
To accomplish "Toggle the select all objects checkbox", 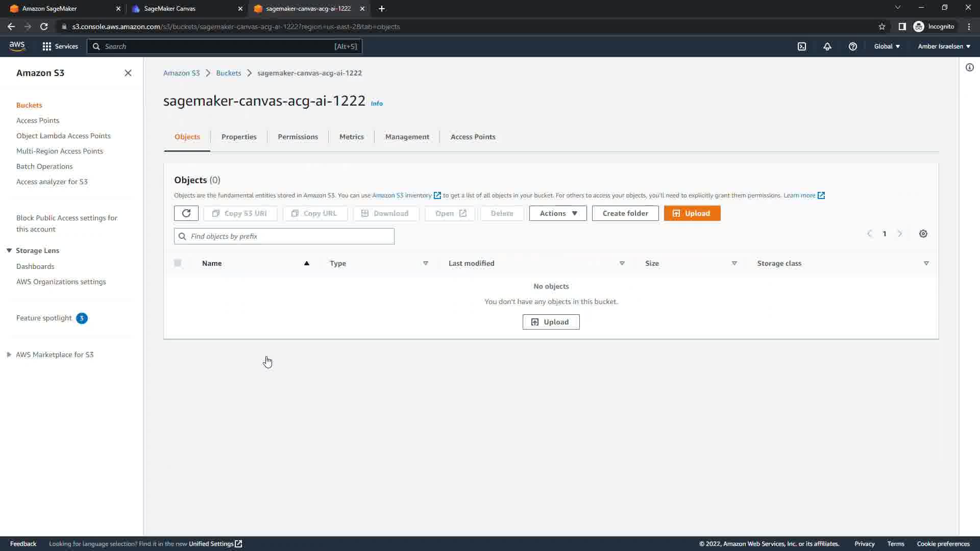I will (x=178, y=263).
